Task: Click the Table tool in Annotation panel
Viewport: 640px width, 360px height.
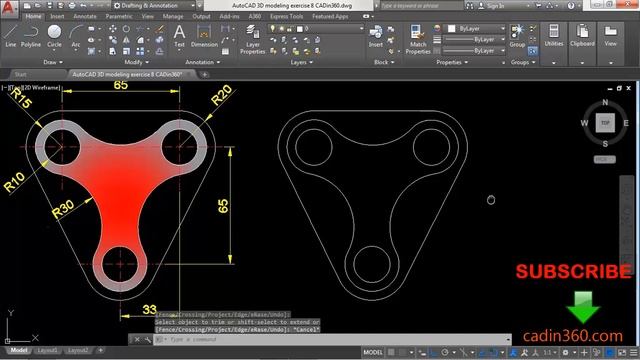Action: [225, 51]
